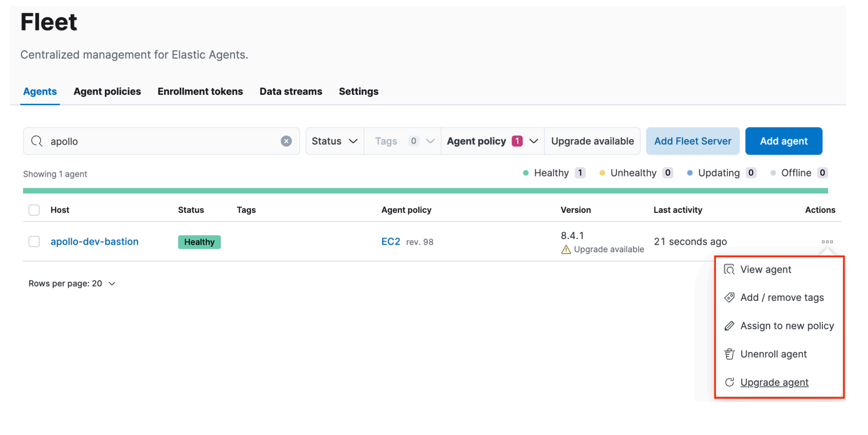
Task: Open the EC2 agent policy link
Action: [x=391, y=242]
